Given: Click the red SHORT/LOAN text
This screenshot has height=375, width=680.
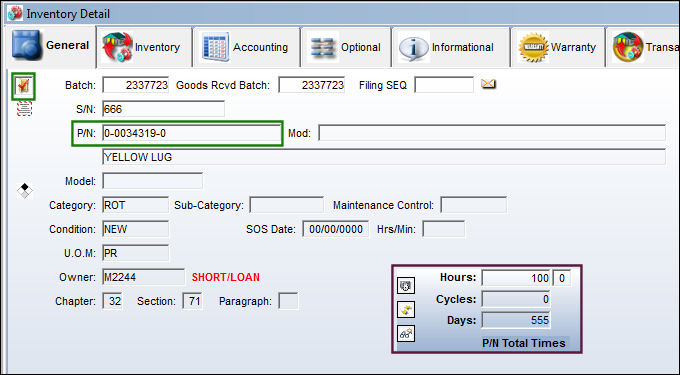Looking at the screenshot, I should tap(226, 277).
